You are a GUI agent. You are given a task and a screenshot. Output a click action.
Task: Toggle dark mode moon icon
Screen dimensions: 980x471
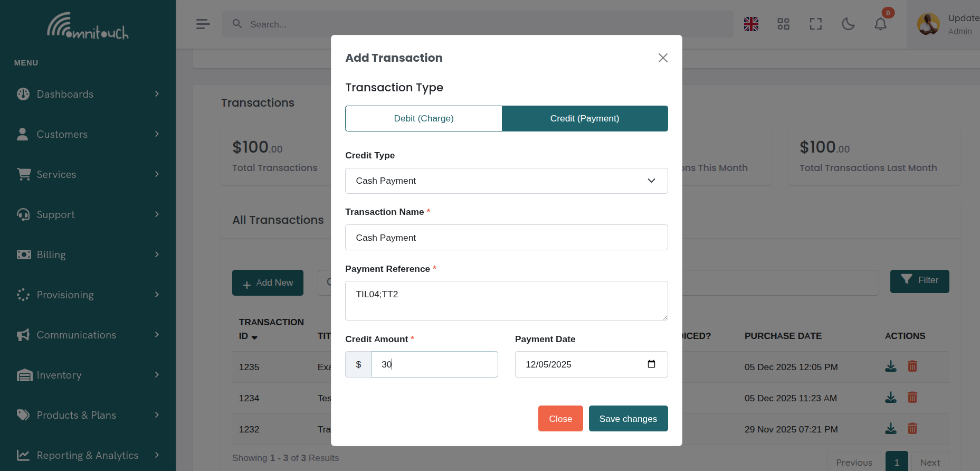[848, 24]
